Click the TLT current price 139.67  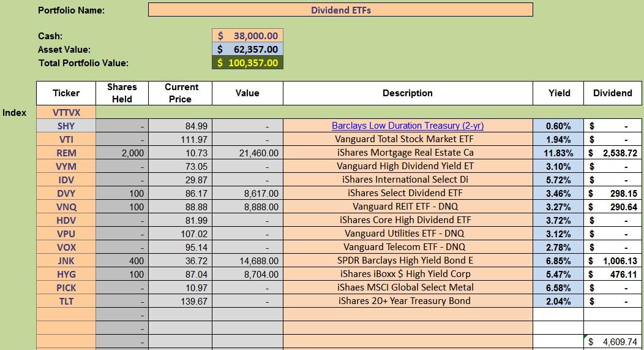tap(181, 301)
